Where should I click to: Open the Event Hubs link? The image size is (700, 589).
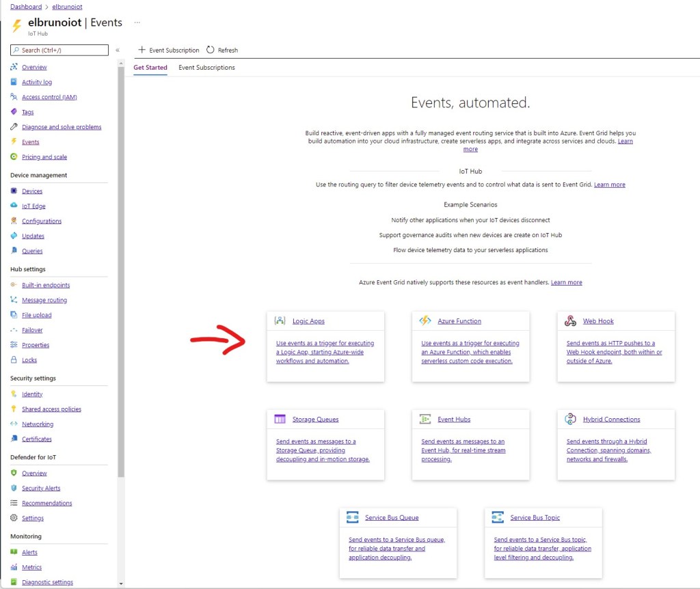coord(454,419)
